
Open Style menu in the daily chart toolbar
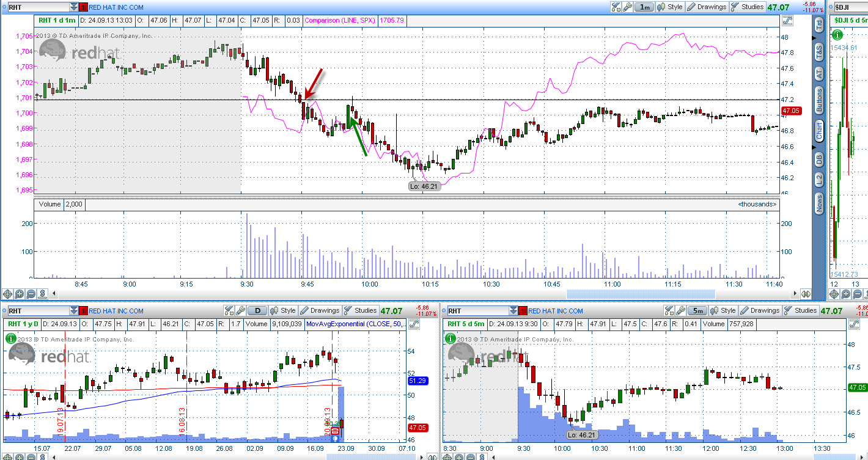coord(283,310)
